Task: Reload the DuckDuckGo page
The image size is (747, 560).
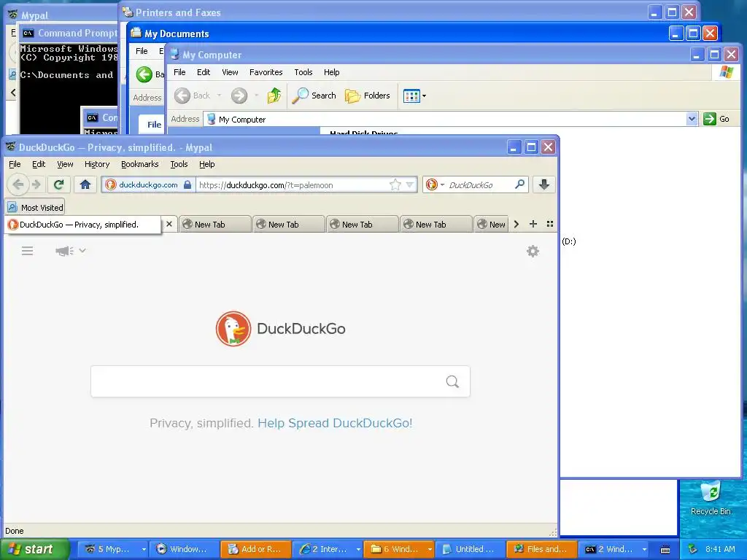Action: pos(58,184)
